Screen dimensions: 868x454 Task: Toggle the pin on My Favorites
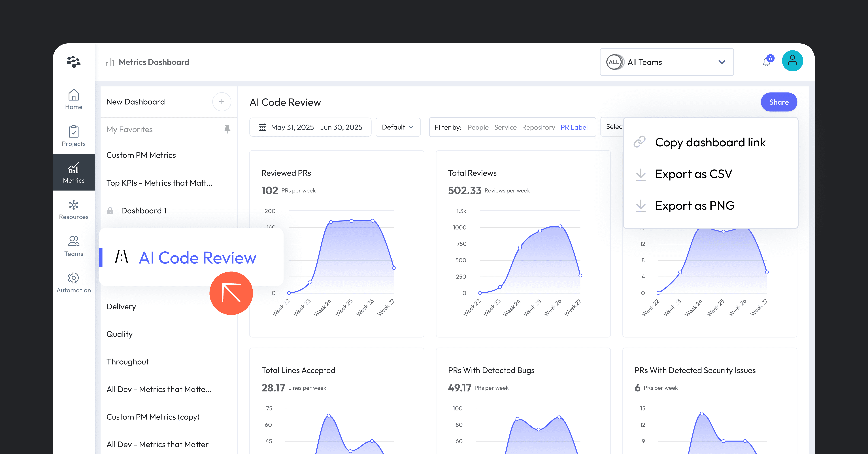(227, 129)
